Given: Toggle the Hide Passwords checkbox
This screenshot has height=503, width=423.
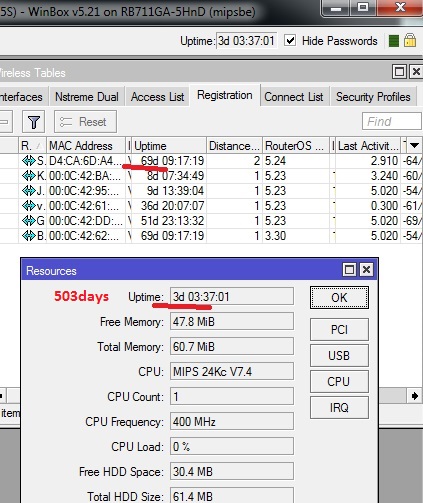Looking at the screenshot, I should click(290, 41).
